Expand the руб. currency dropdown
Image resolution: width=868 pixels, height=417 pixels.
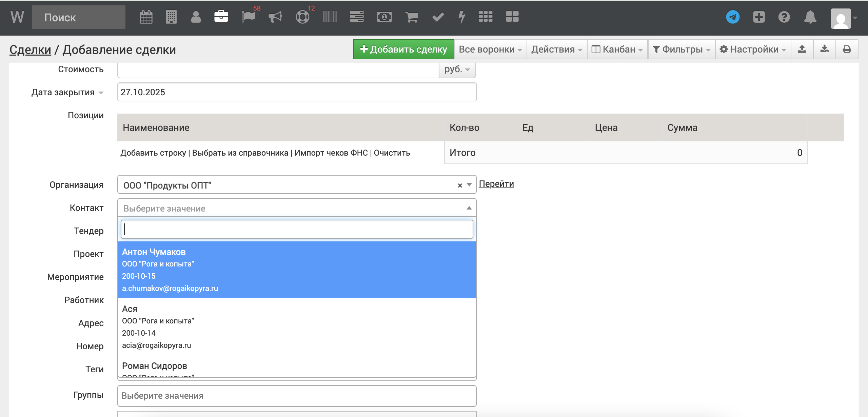457,69
